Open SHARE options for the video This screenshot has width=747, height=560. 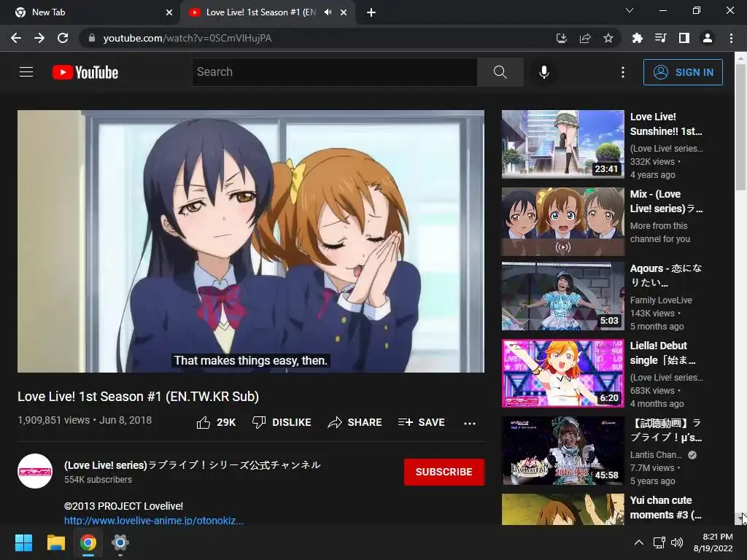tap(355, 422)
